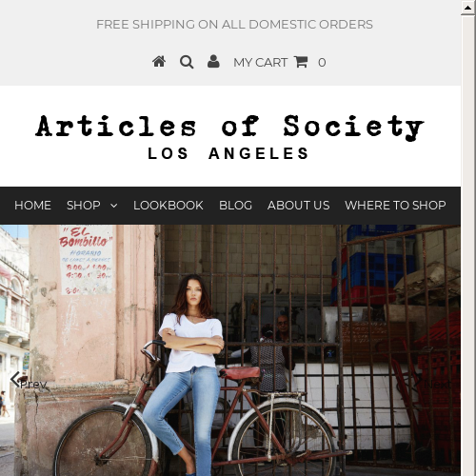Image resolution: width=476 pixels, height=476 pixels.
Task: Click the free shipping announcement banner
Action: (x=234, y=25)
